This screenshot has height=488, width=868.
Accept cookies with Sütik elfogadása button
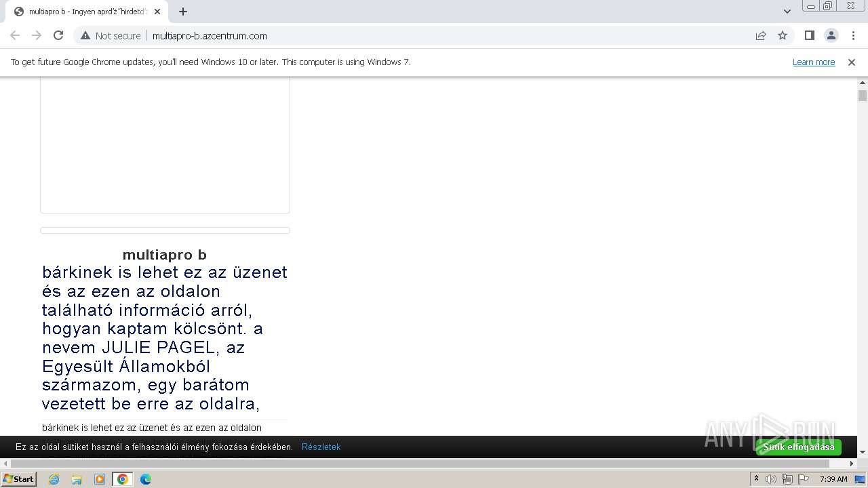(x=799, y=447)
